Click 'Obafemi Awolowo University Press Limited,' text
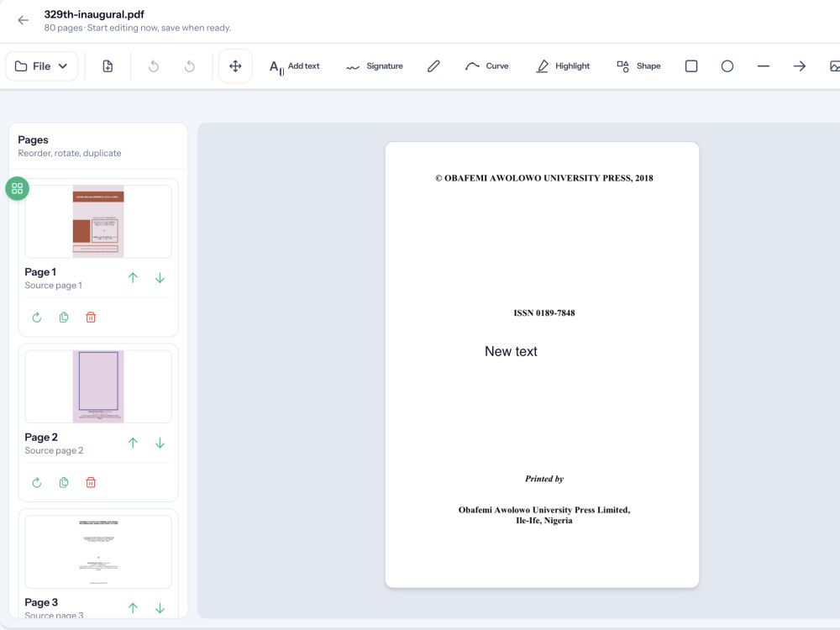This screenshot has height=630, width=840. click(544, 510)
